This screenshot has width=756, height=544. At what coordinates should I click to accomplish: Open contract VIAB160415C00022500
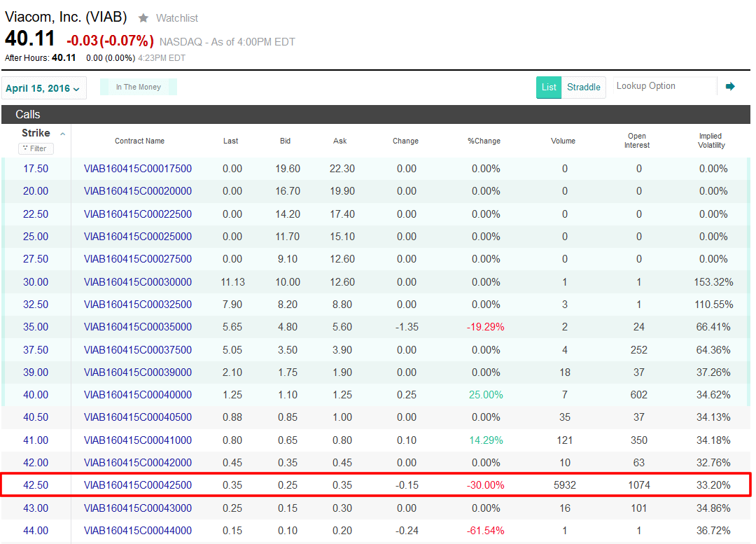(x=138, y=214)
